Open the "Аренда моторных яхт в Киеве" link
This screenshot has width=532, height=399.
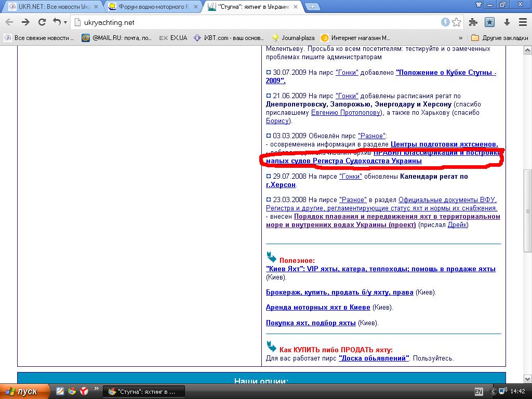tap(318, 308)
